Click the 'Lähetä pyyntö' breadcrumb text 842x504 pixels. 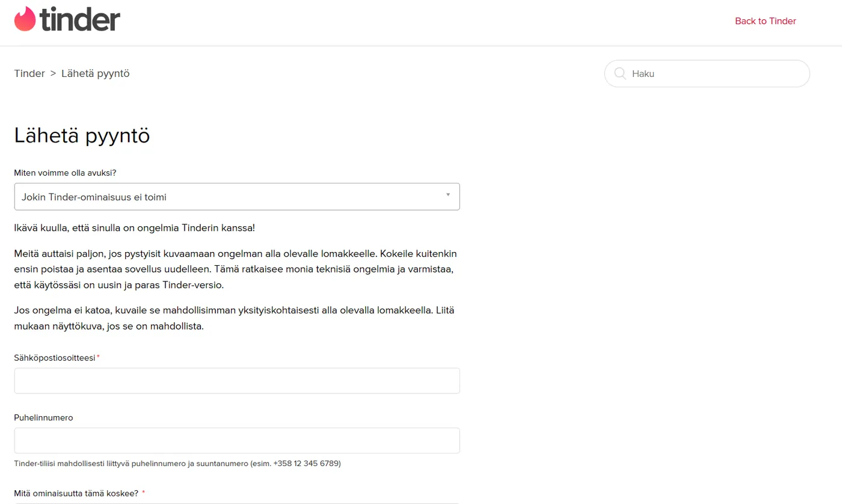pyautogui.click(x=96, y=73)
